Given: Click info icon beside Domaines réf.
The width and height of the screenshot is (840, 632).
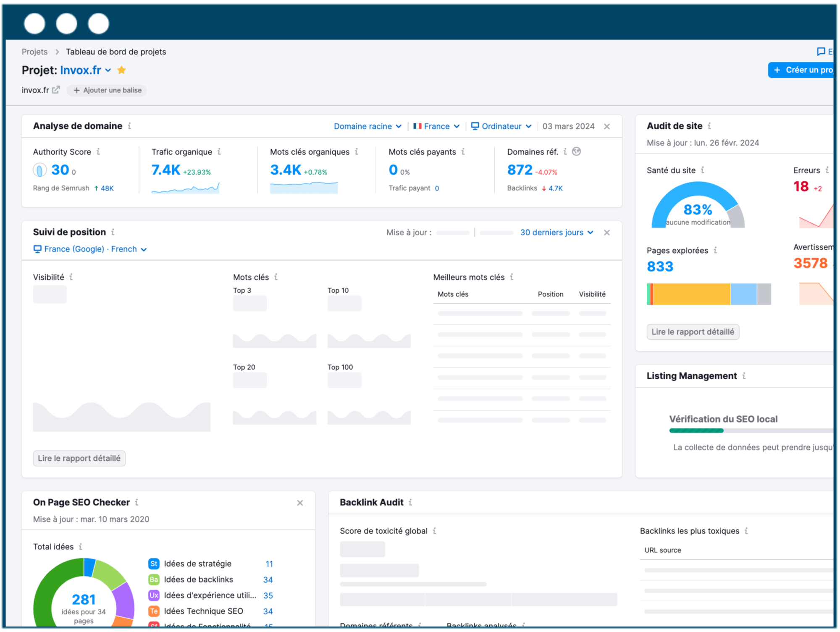Looking at the screenshot, I should tap(565, 152).
